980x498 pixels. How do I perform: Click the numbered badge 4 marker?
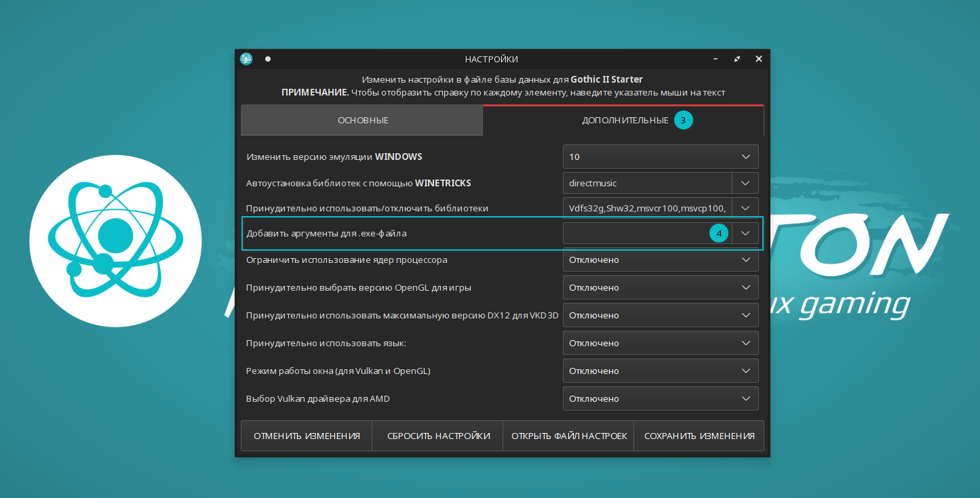point(719,234)
